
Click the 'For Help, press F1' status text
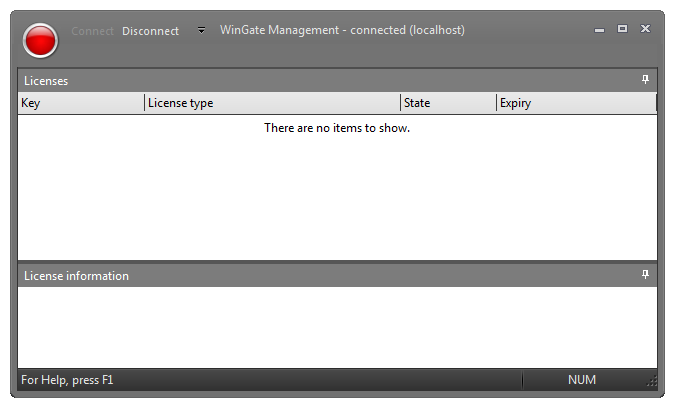pos(67,380)
